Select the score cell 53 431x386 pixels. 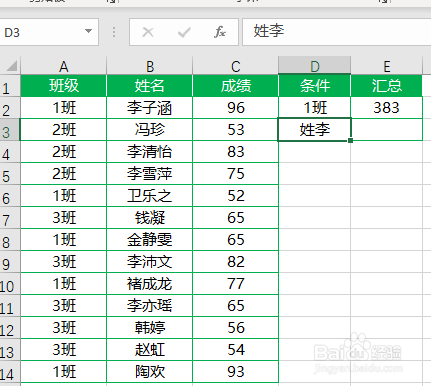235,130
